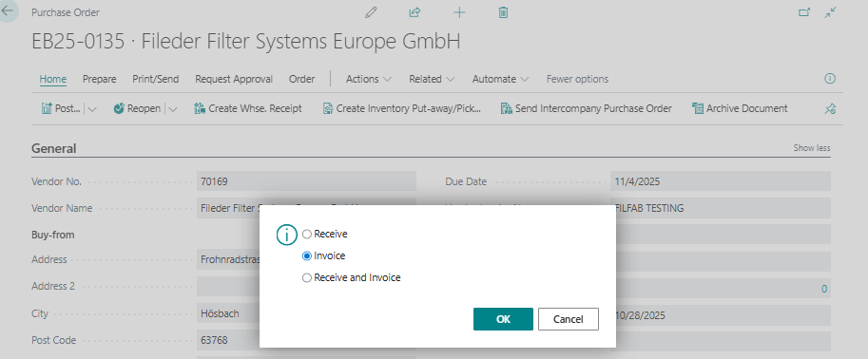Click the Vendor Name field
This screenshot has width=868, height=359.
pyautogui.click(x=306, y=207)
